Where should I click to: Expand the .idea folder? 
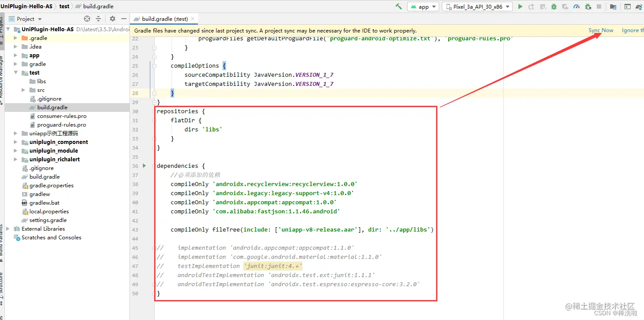click(16, 47)
